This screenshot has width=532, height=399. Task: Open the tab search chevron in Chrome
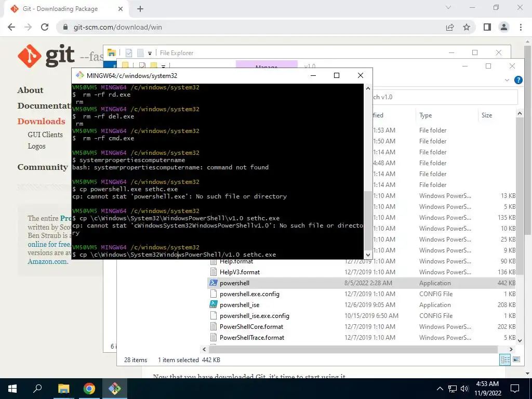[x=448, y=7]
